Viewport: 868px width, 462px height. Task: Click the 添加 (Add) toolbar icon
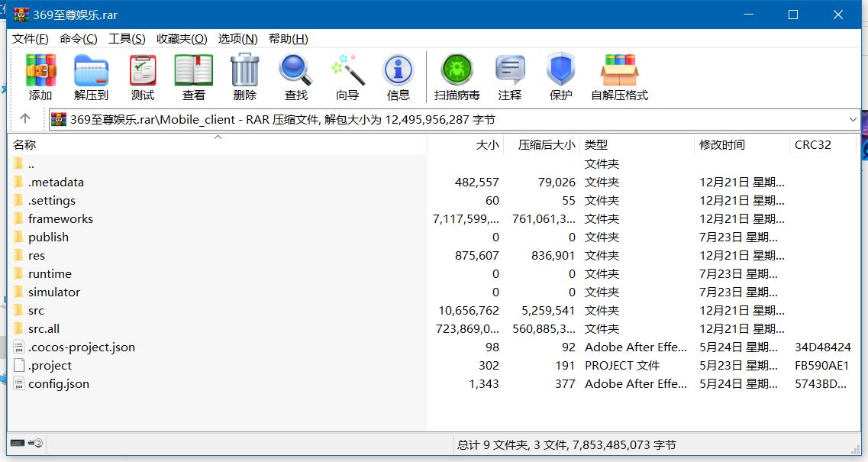(40, 77)
